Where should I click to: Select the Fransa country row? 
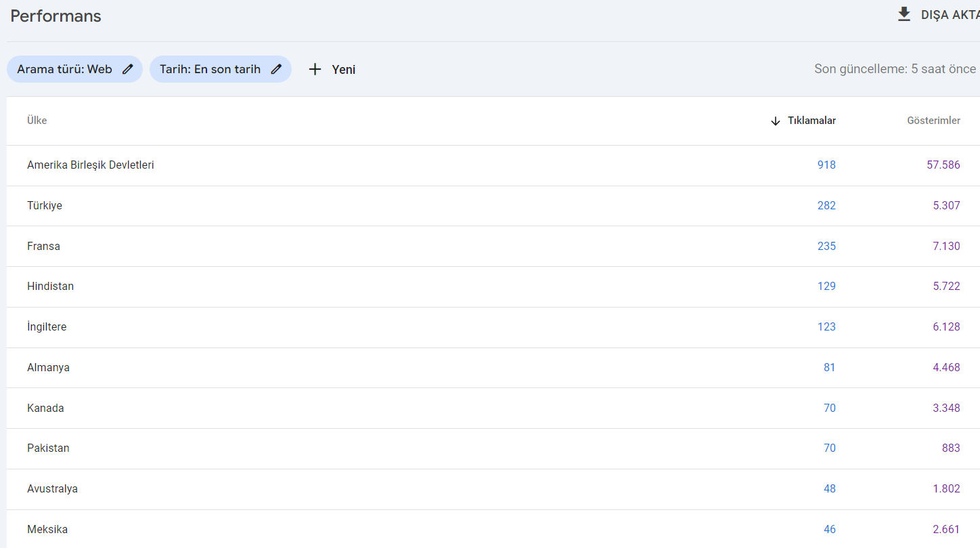(493, 247)
